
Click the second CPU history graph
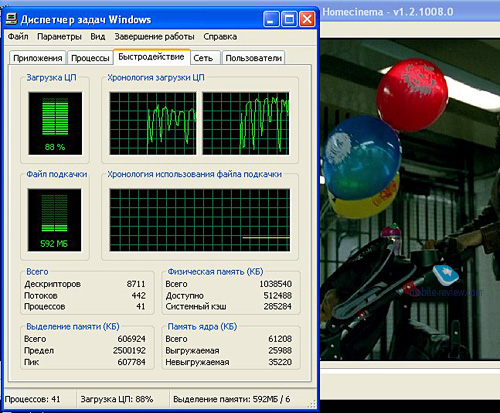pos(246,123)
